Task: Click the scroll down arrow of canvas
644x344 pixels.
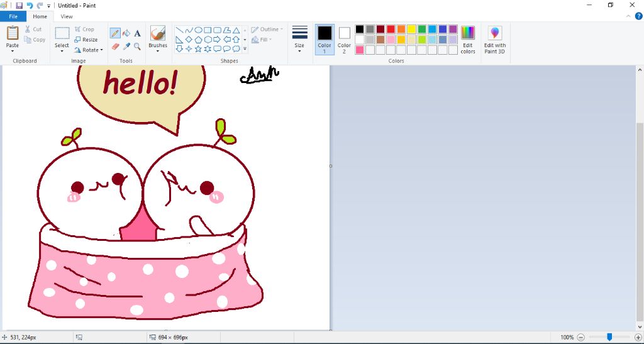Action: (x=640, y=328)
